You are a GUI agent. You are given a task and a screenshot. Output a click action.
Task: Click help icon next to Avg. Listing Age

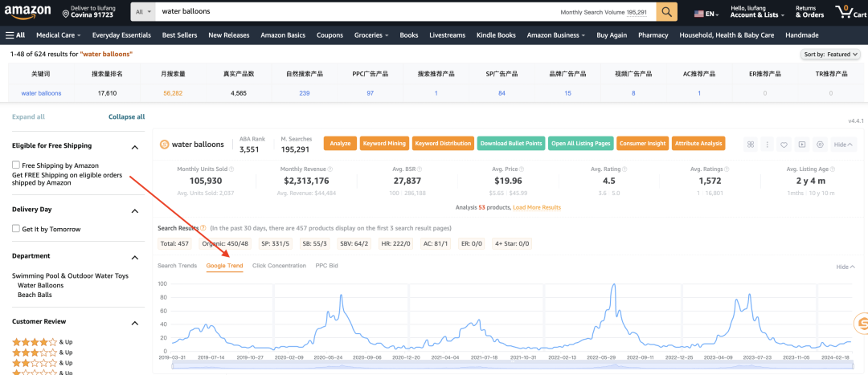point(834,169)
